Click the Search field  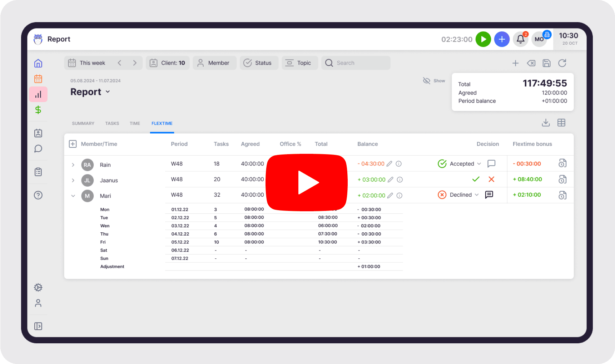(x=356, y=63)
